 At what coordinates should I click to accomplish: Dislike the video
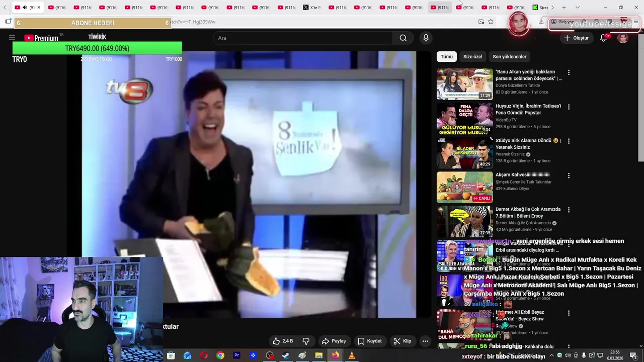[x=306, y=341]
